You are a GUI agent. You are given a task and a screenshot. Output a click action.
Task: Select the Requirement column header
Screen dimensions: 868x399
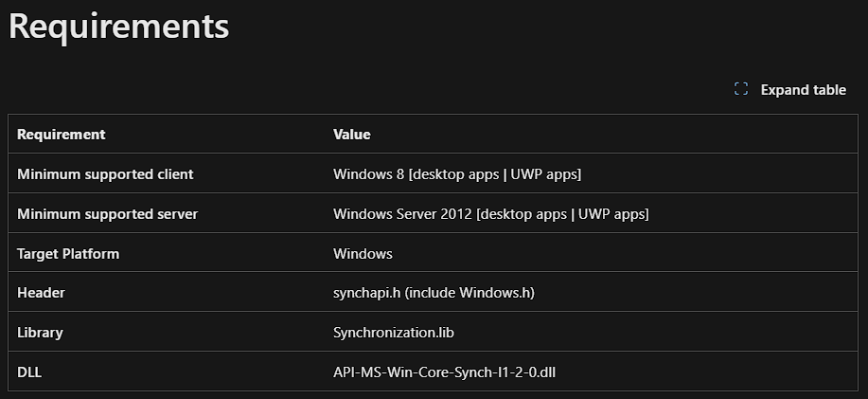(x=62, y=135)
